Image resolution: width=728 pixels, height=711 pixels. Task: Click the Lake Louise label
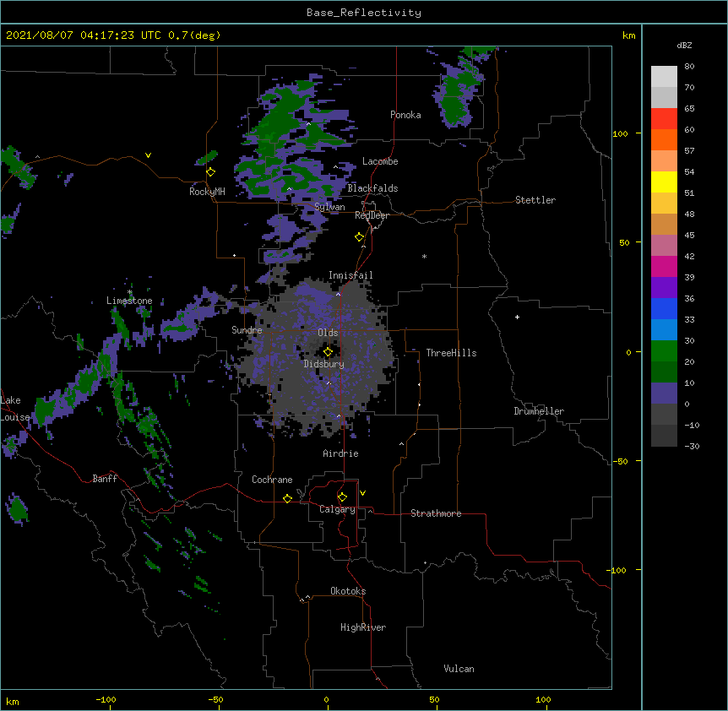coord(14,409)
